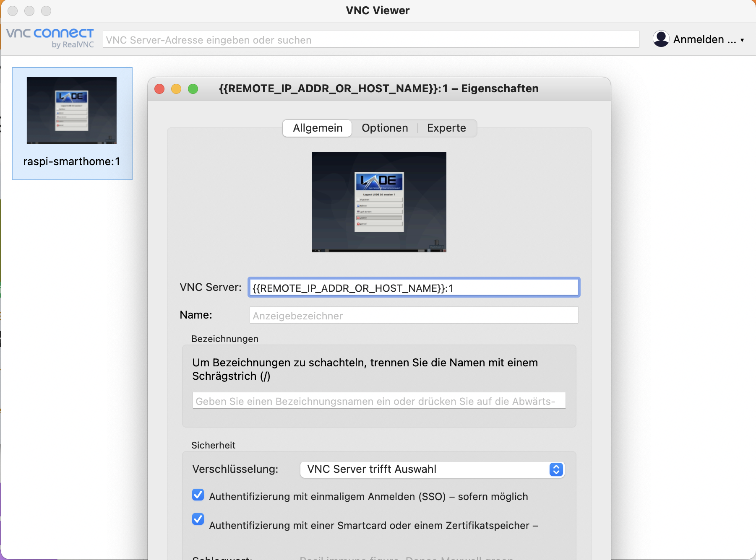Go to the Experte tab
The width and height of the screenshot is (756, 560).
point(446,128)
